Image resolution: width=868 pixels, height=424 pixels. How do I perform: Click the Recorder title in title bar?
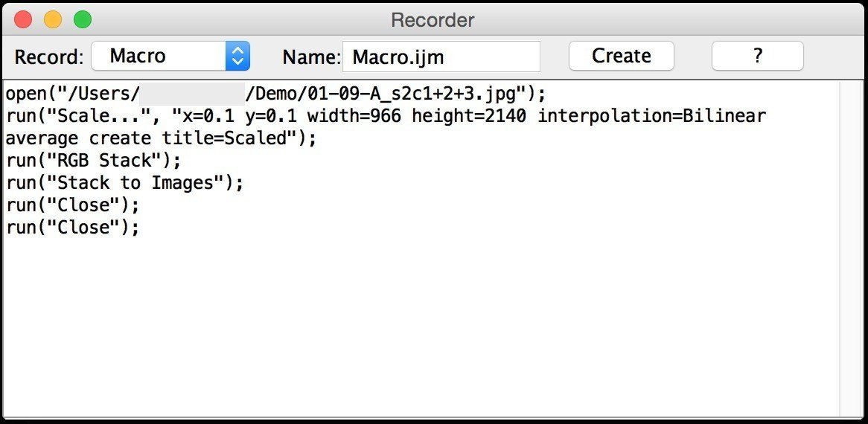point(433,20)
